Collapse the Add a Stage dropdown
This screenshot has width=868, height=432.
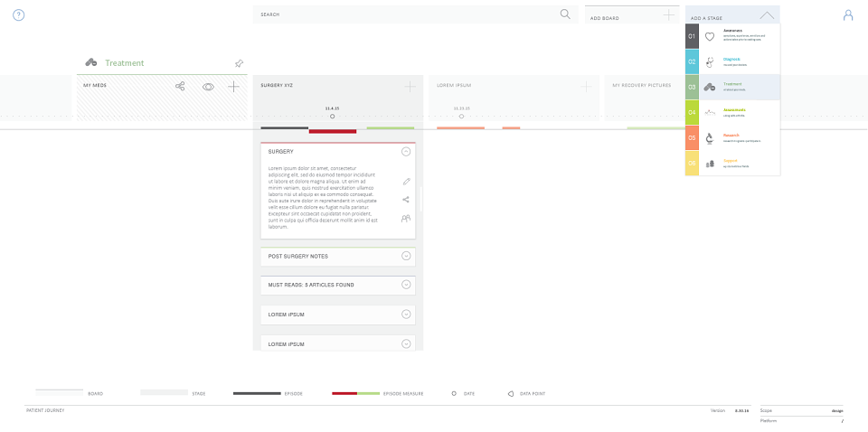tap(767, 15)
